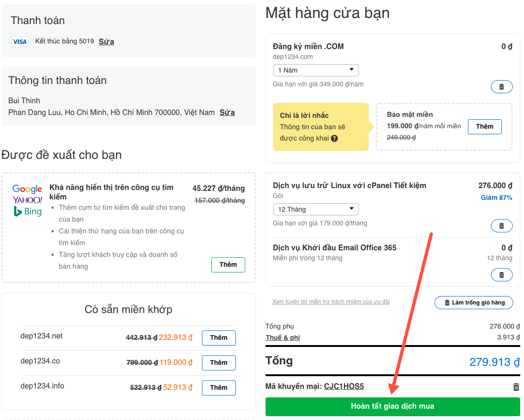The height and width of the screenshot is (420, 524).
Task: Click Làm trống giỏ hàng button
Action: (474, 303)
